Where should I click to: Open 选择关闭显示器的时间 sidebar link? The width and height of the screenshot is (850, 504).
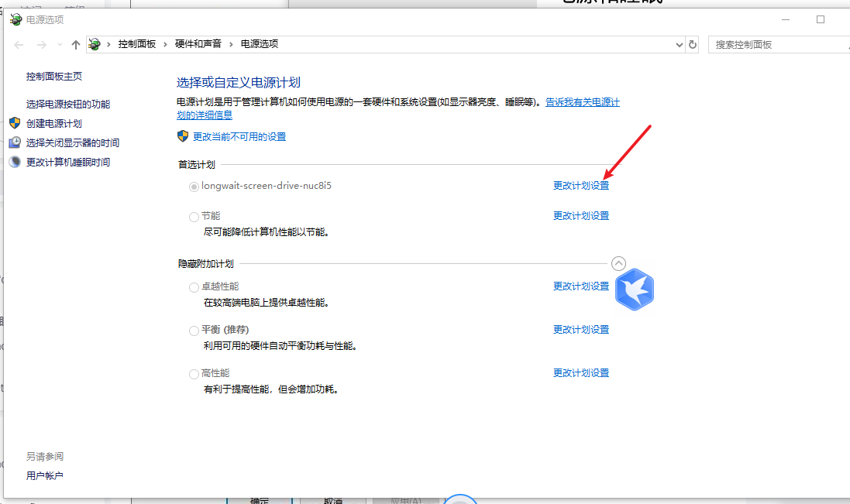point(73,143)
